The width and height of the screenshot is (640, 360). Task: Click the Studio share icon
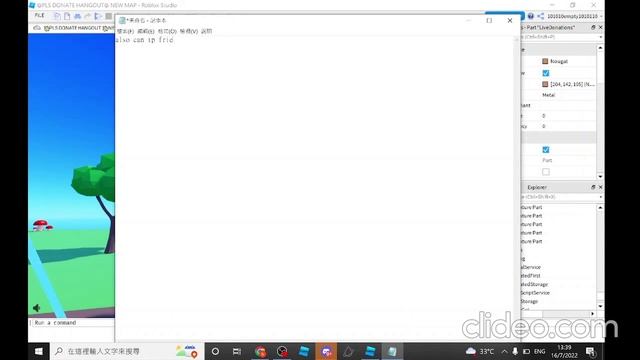(540, 16)
